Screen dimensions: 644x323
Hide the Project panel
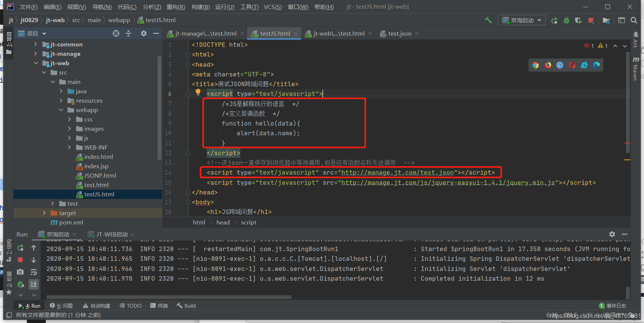[x=156, y=33]
